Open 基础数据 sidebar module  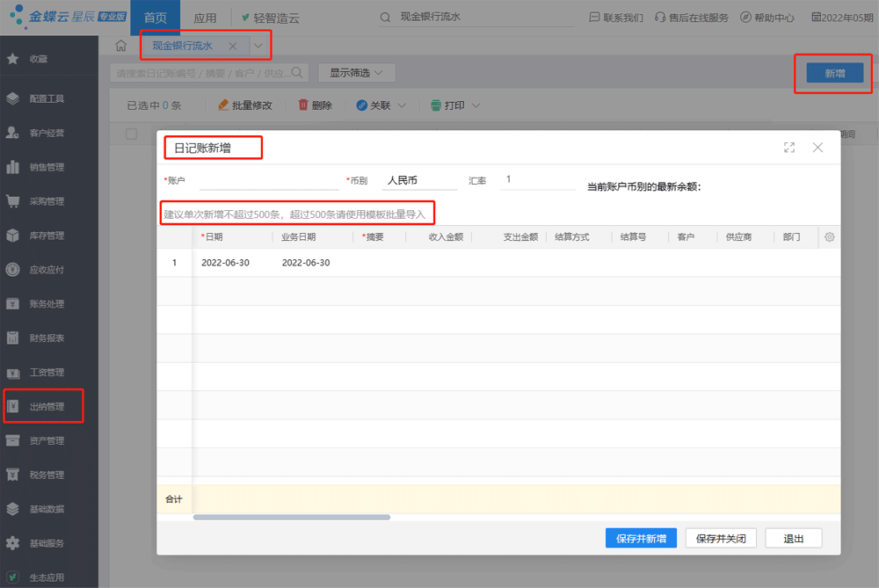[x=36, y=509]
